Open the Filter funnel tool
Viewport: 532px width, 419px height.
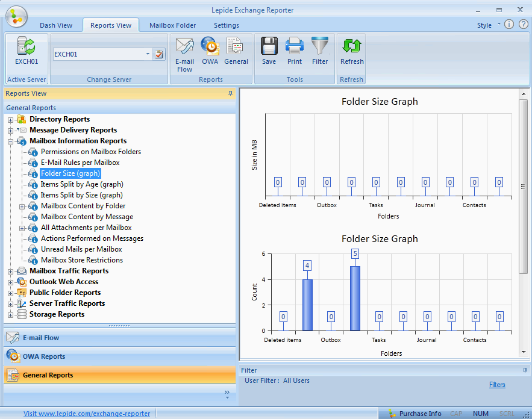(320, 46)
